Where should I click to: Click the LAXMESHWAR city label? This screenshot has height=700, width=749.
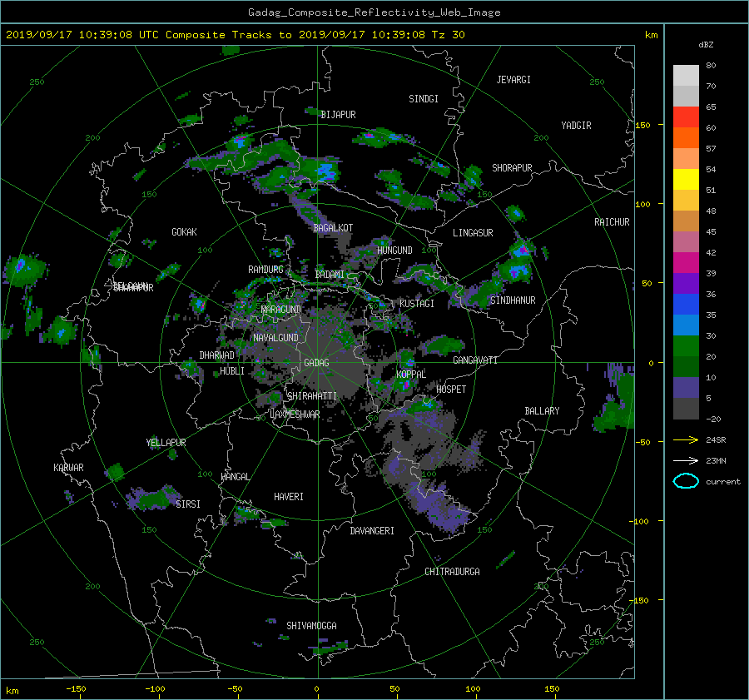coord(295,415)
